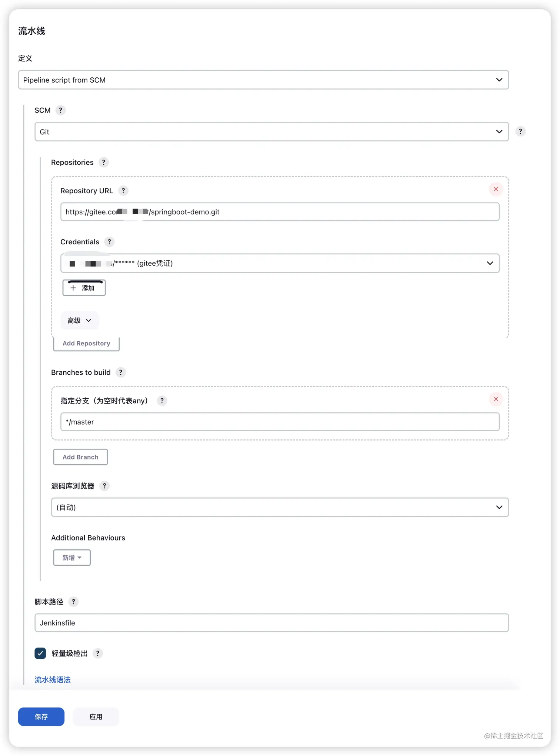Remove the */master branch entry
Image resolution: width=560 pixels, height=756 pixels.
tap(496, 399)
